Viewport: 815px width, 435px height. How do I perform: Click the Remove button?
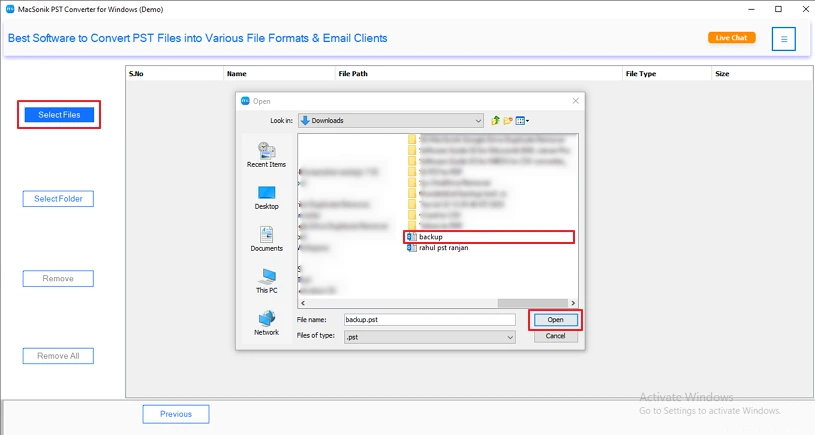coord(58,279)
